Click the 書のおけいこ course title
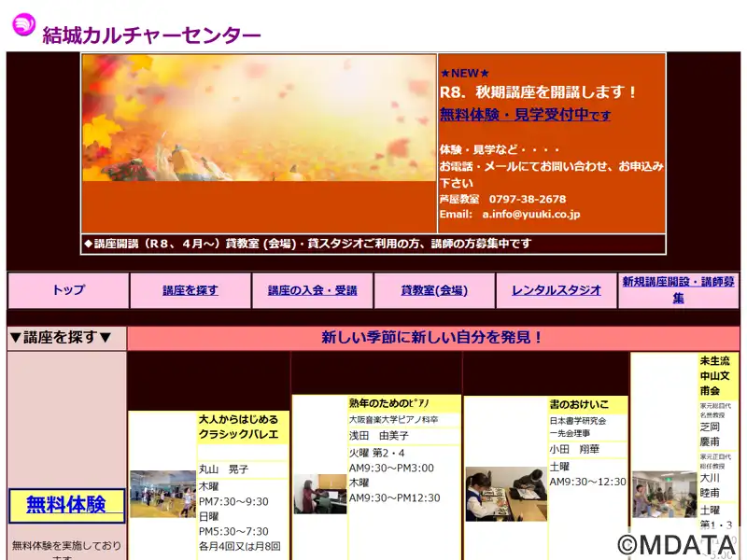Screen dimensions: 747x560 [579, 405]
